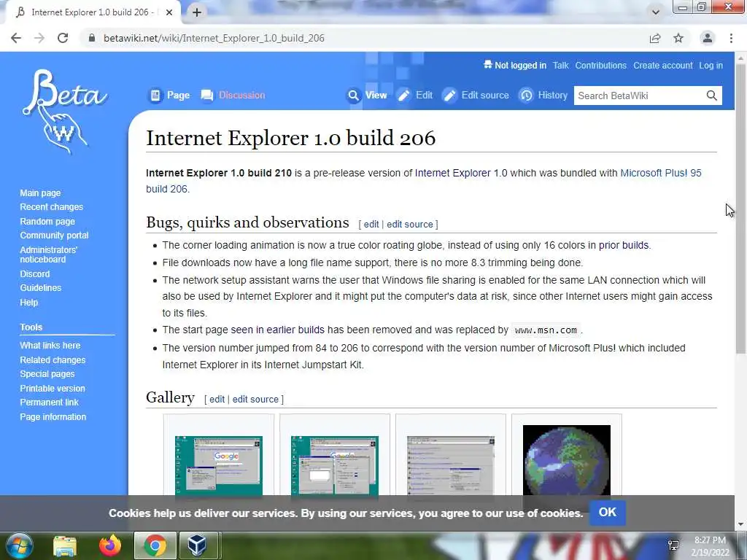Follow the Microsoft Plus! 95 build 206 link
The height and width of the screenshot is (560, 747).
[x=661, y=173]
